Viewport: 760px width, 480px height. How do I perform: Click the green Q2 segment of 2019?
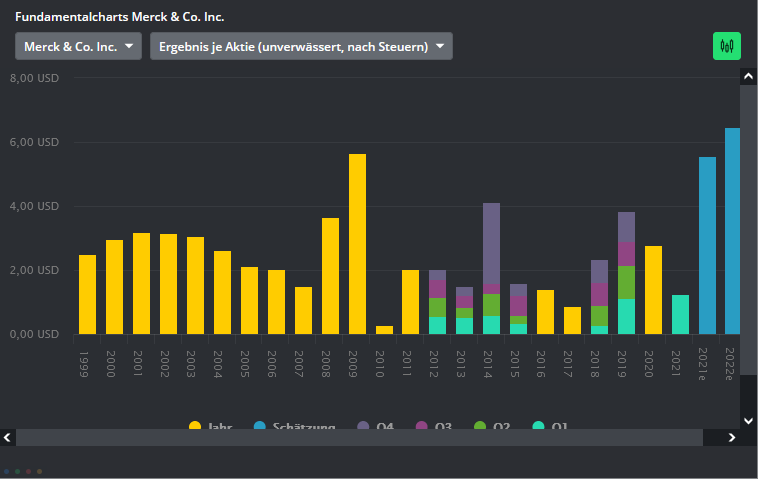626,282
